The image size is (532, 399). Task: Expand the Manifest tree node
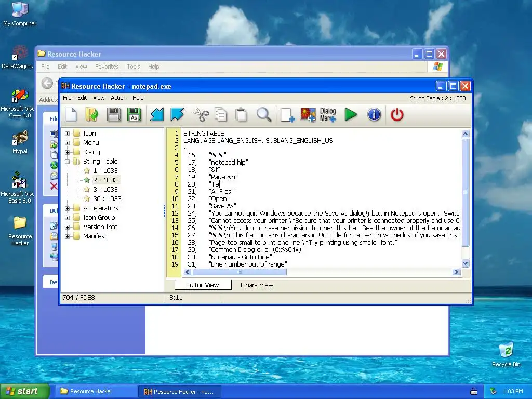tap(67, 236)
